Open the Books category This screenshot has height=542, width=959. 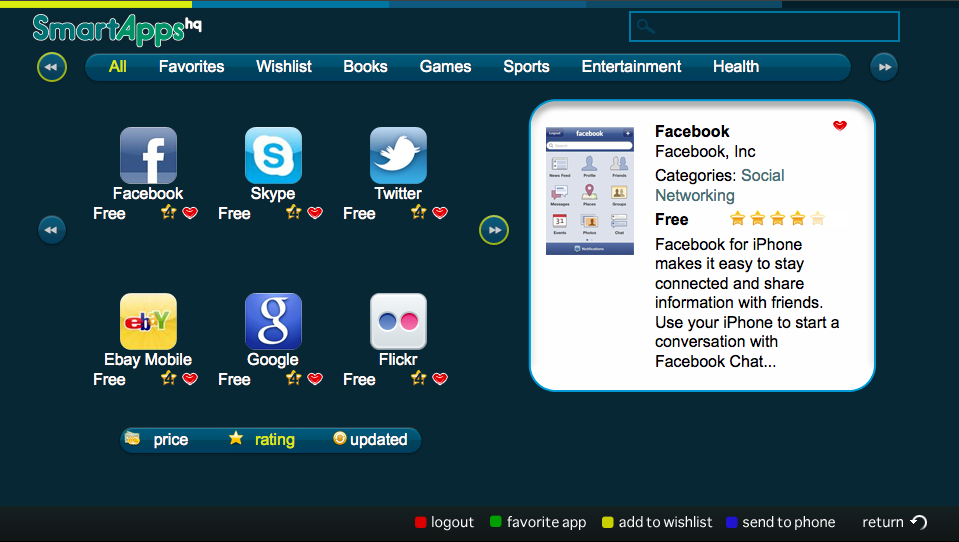coord(365,67)
